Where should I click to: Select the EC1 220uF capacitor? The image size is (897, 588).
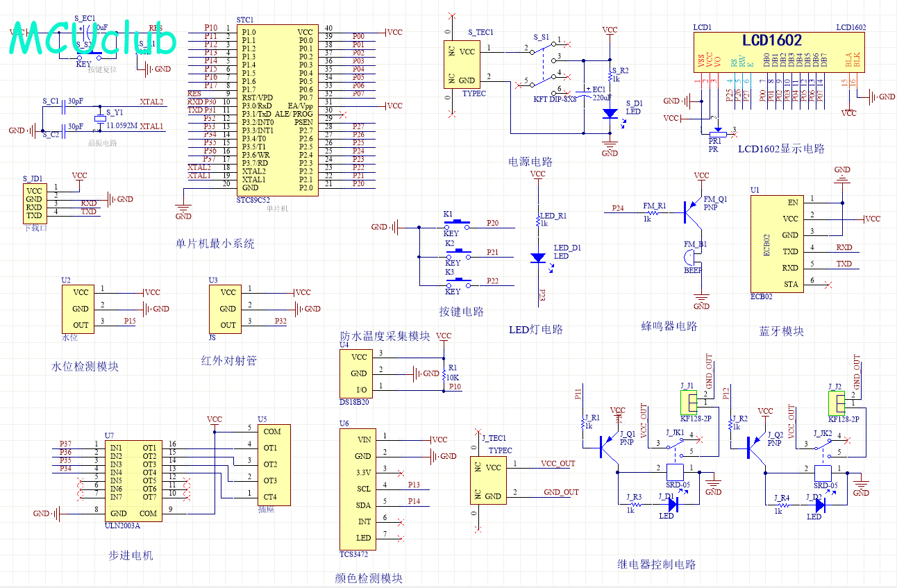[x=586, y=93]
